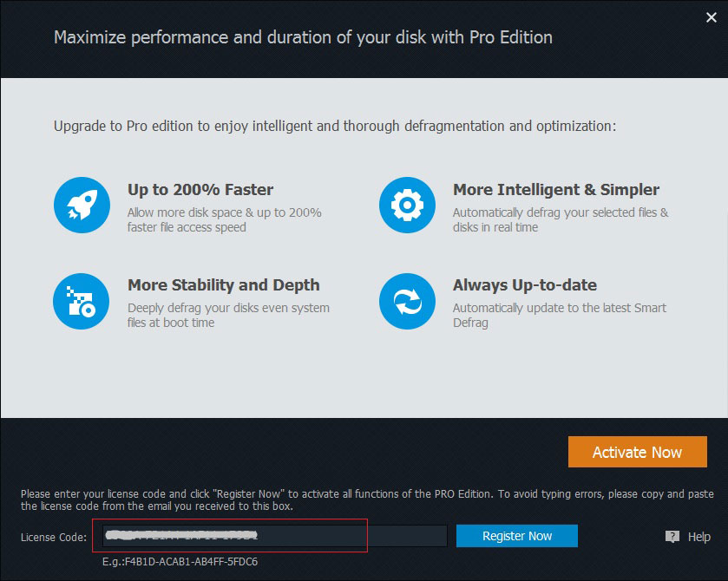This screenshot has width=728, height=581.
Task: Click the Register Now button
Action: [517, 536]
